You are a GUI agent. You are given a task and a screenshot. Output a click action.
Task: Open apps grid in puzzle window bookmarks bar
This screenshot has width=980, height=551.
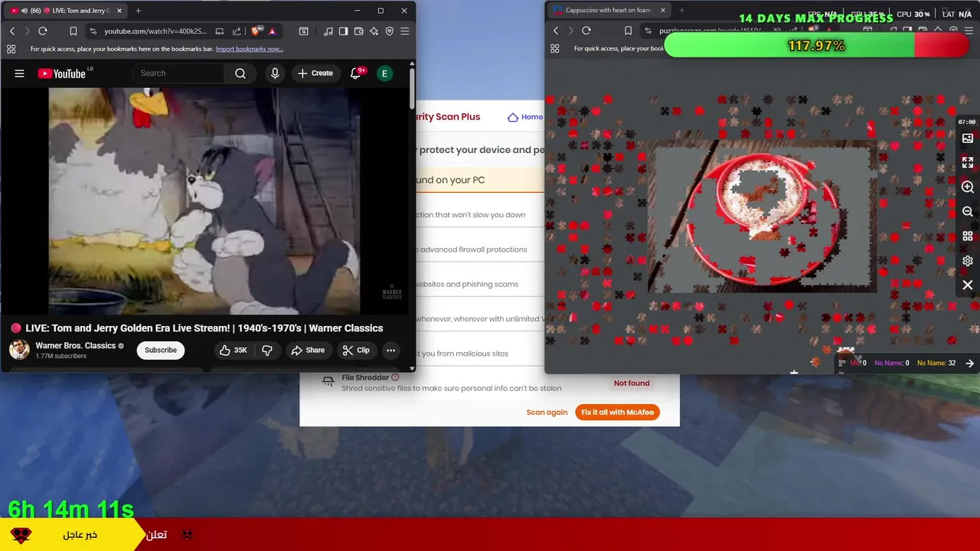click(555, 48)
